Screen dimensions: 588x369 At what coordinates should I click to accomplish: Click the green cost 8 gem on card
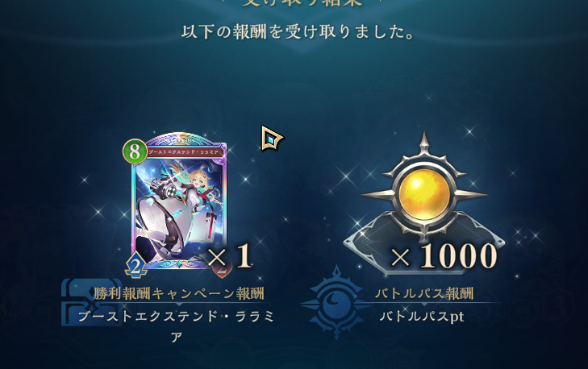tap(135, 151)
